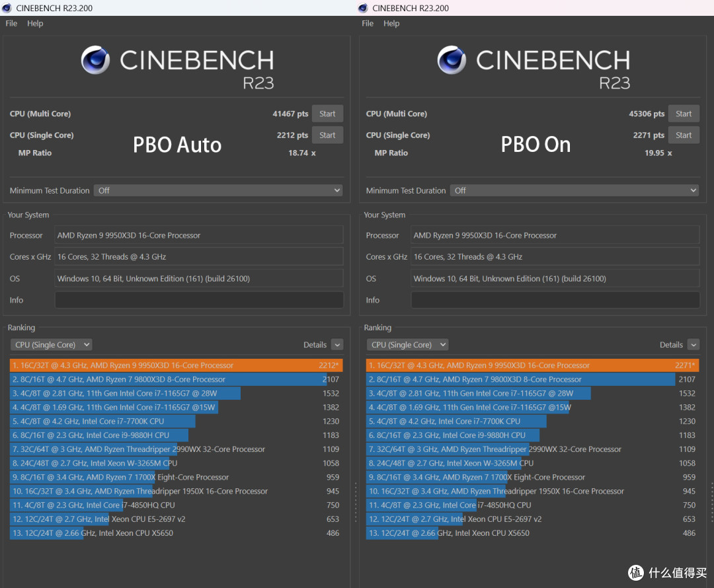
Task: Select Xeon W-3265M row in left ranking
Action: point(177,463)
